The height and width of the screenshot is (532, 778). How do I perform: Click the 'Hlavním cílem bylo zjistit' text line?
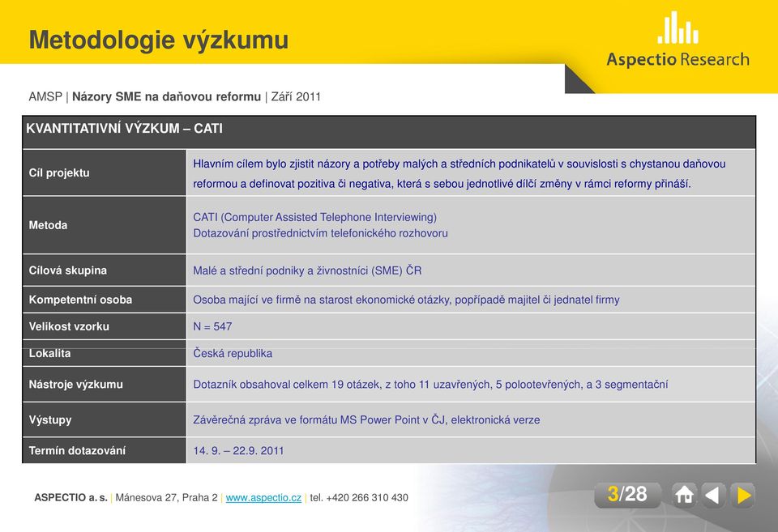(x=460, y=164)
